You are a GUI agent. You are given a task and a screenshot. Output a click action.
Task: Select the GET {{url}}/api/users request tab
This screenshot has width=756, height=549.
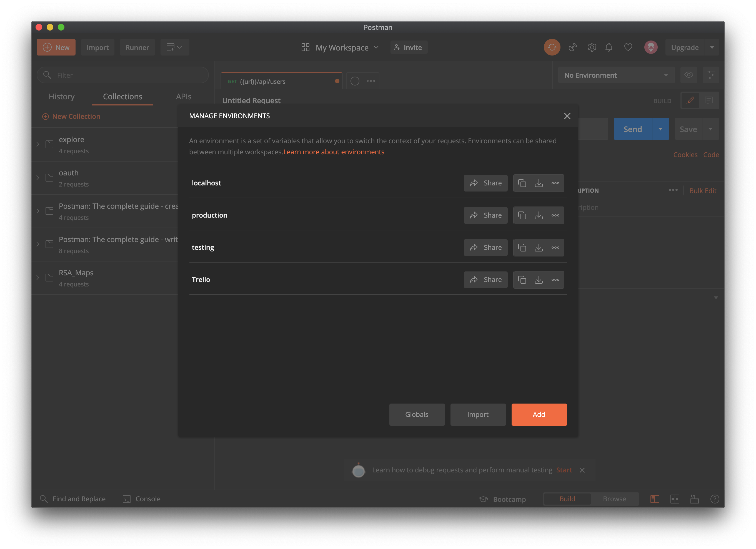coord(281,81)
